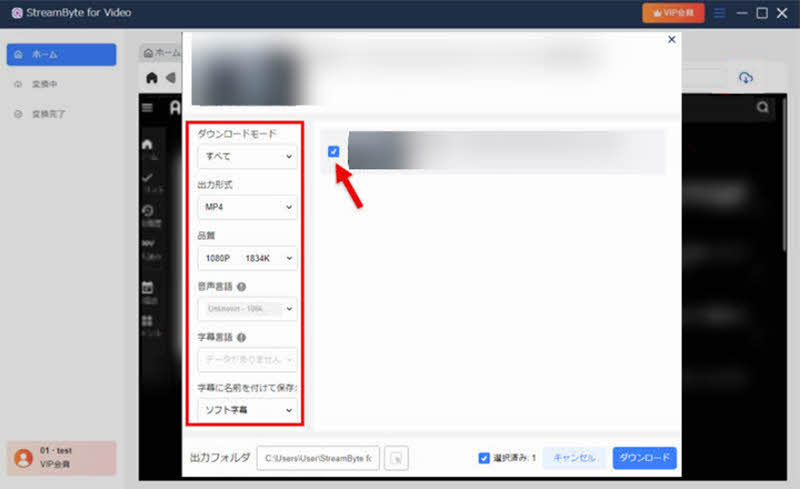Open the hamburger menu in title bar
This screenshot has width=800, height=489.
coord(720,13)
